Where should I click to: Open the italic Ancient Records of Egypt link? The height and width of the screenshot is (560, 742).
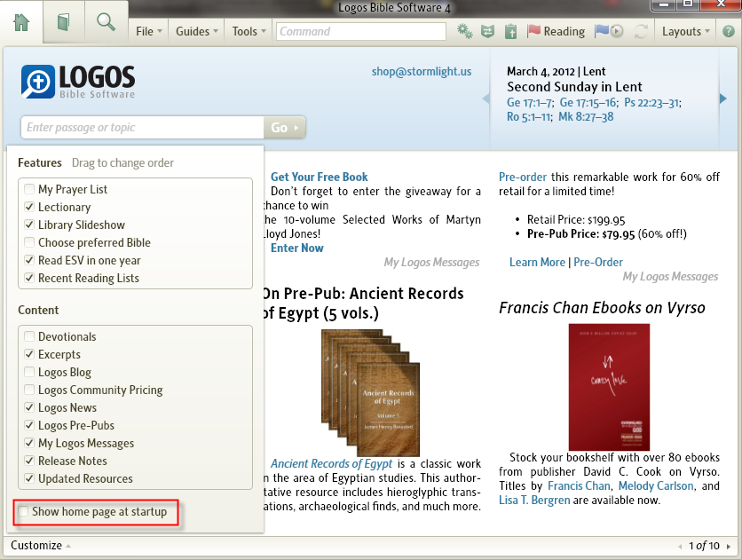pos(331,463)
